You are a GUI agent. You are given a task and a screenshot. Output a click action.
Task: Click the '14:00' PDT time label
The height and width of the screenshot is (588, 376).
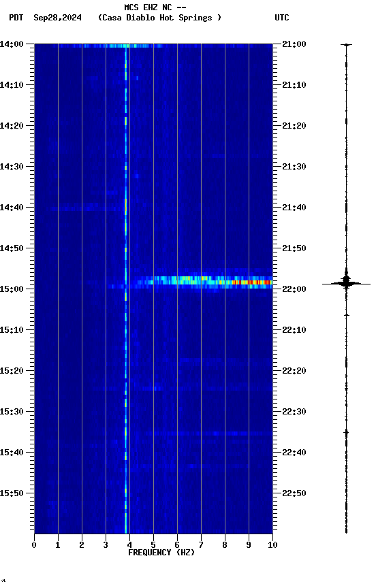coord(12,44)
